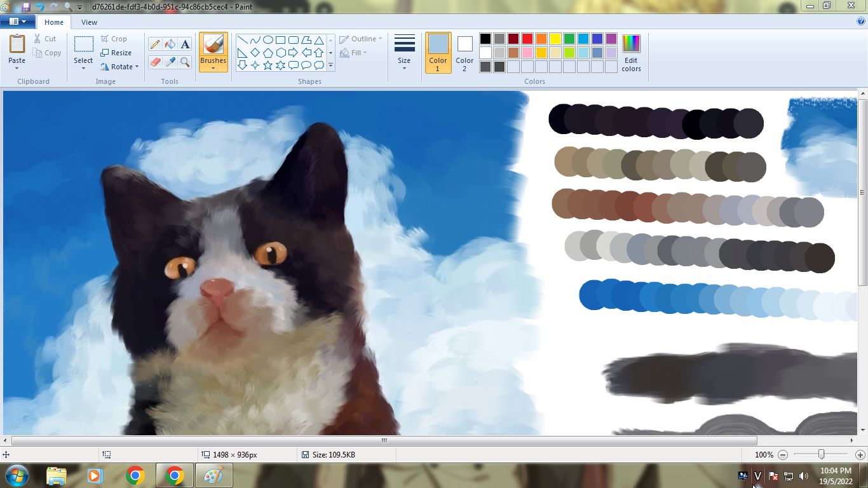
Task: Select the Fill with color bucket tool
Action: (170, 44)
